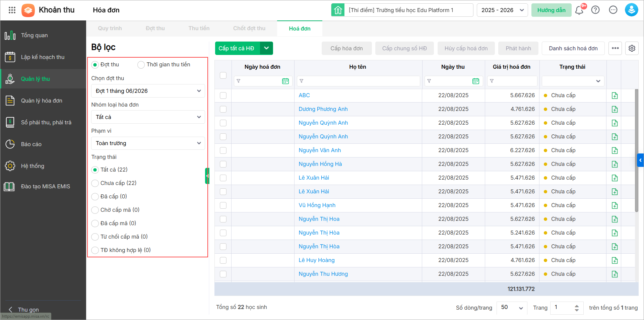
Task: Click Danh sách hoá đơn button
Action: point(573,48)
